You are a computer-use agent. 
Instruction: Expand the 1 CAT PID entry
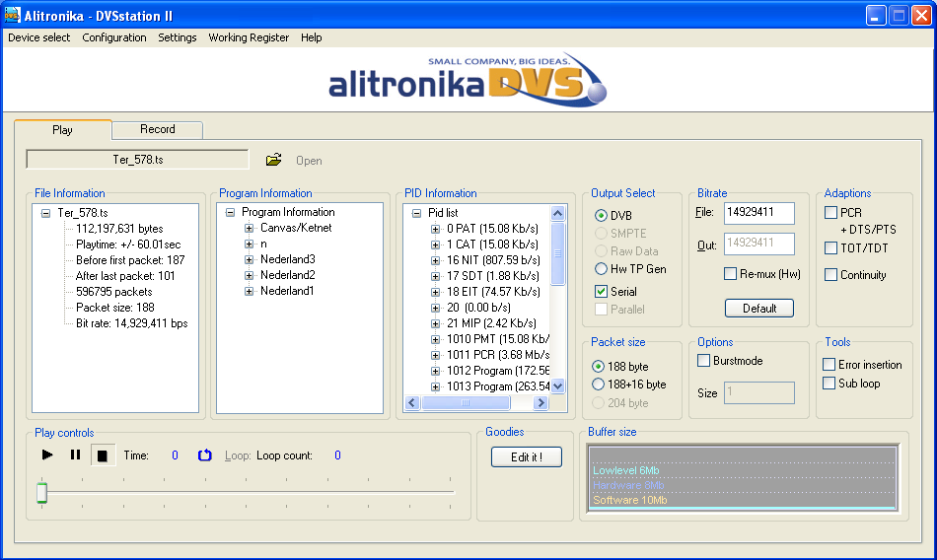click(x=436, y=245)
